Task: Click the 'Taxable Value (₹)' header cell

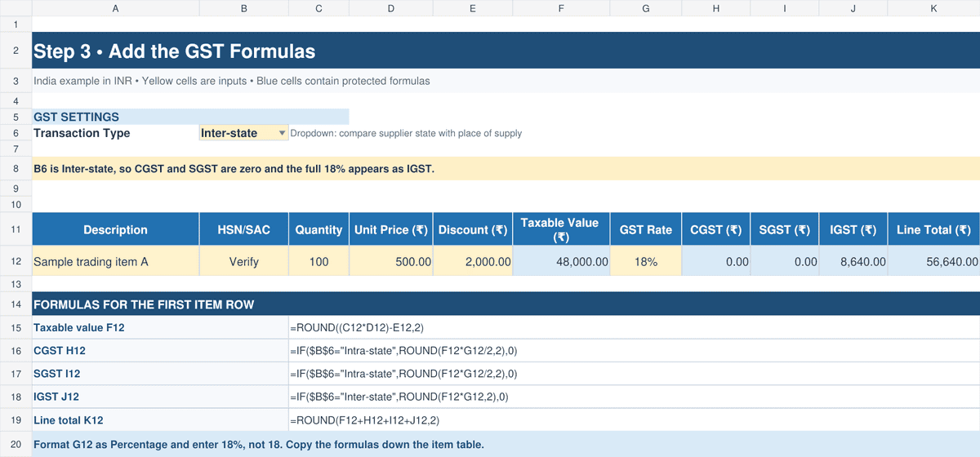Action: point(561,229)
